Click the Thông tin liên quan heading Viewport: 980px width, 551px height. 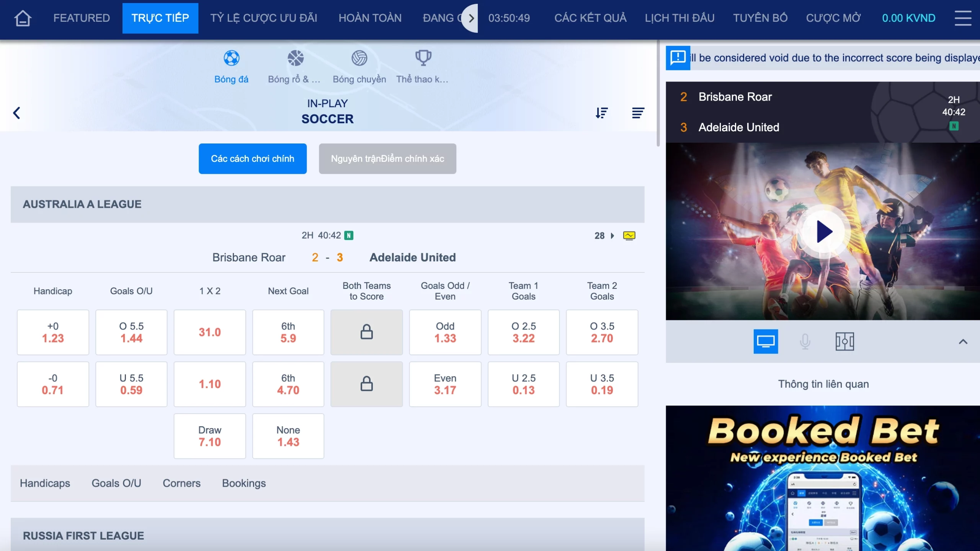(823, 384)
